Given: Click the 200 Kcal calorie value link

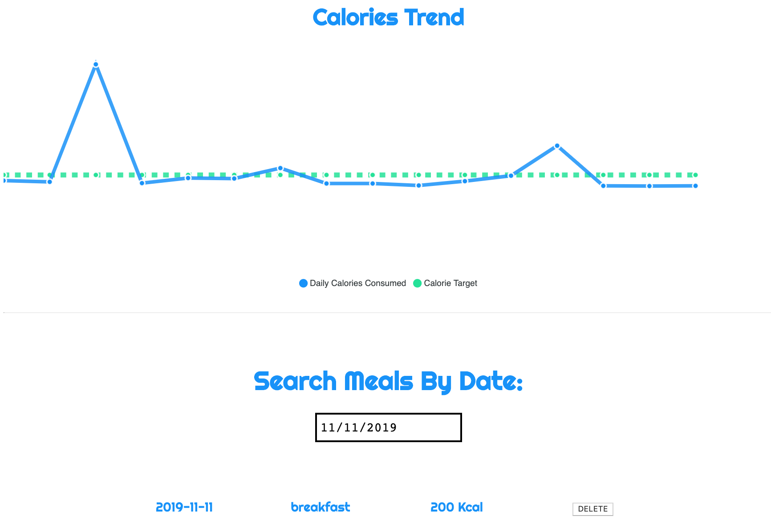Looking at the screenshot, I should [x=456, y=507].
